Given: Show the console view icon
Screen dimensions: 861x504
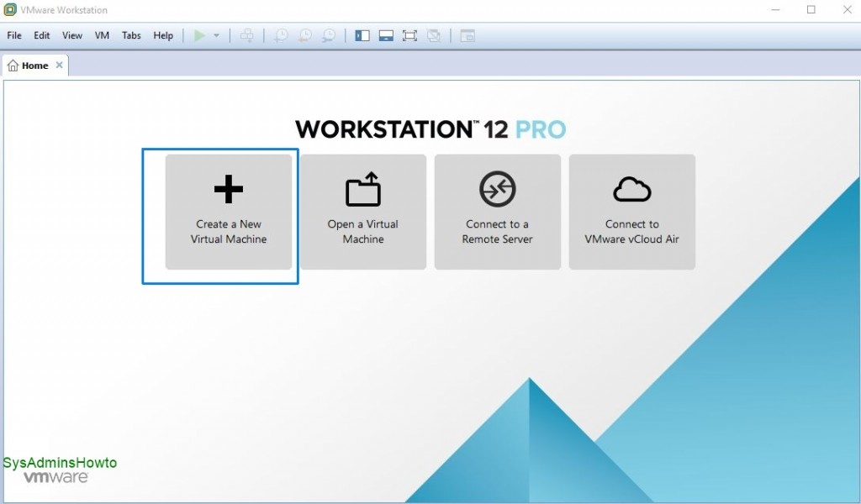Looking at the screenshot, I should [x=385, y=35].
